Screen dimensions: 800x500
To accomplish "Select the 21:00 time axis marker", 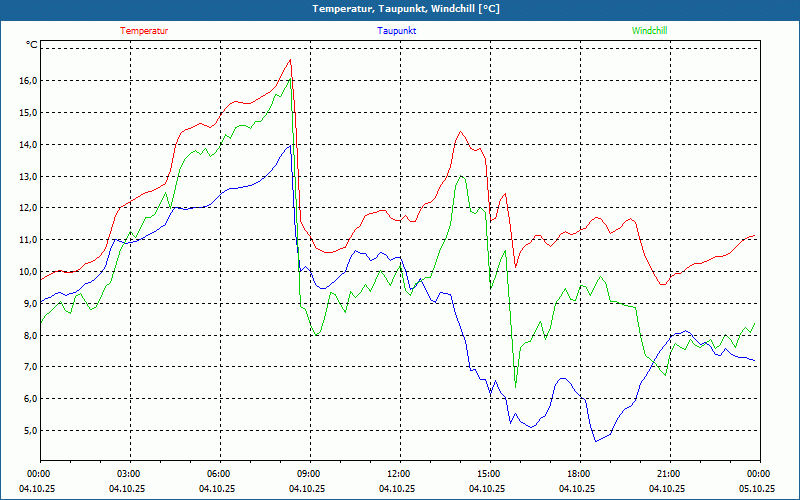I will coord(669,474).
